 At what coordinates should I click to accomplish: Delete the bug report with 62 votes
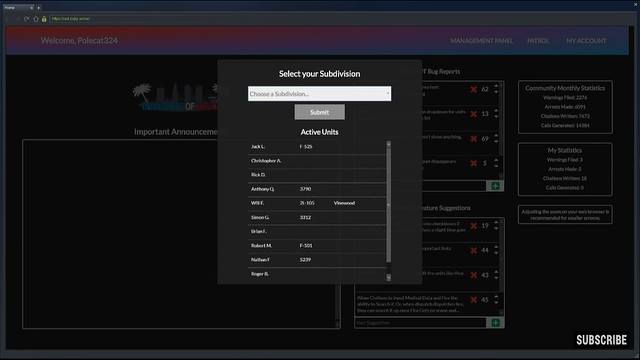click(473, 89)
